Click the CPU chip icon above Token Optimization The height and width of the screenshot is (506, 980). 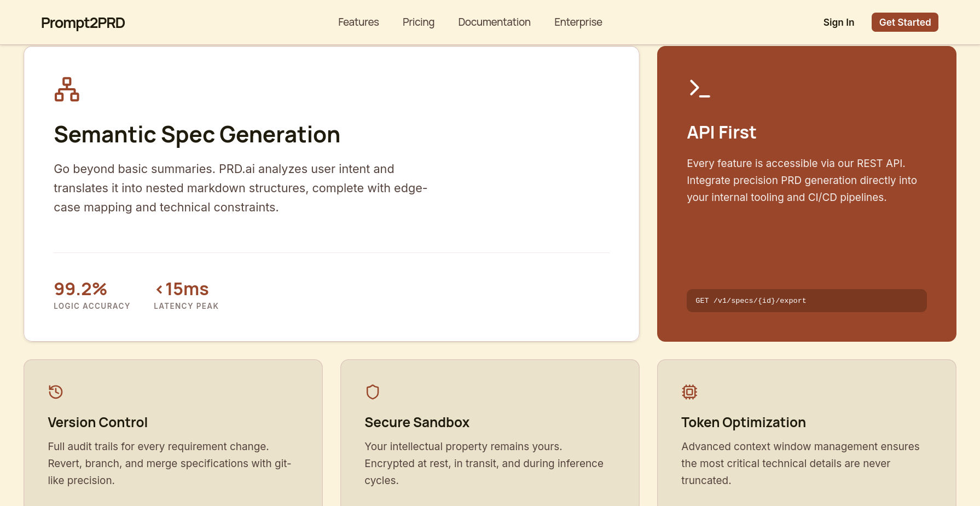[x=689, y=392]
